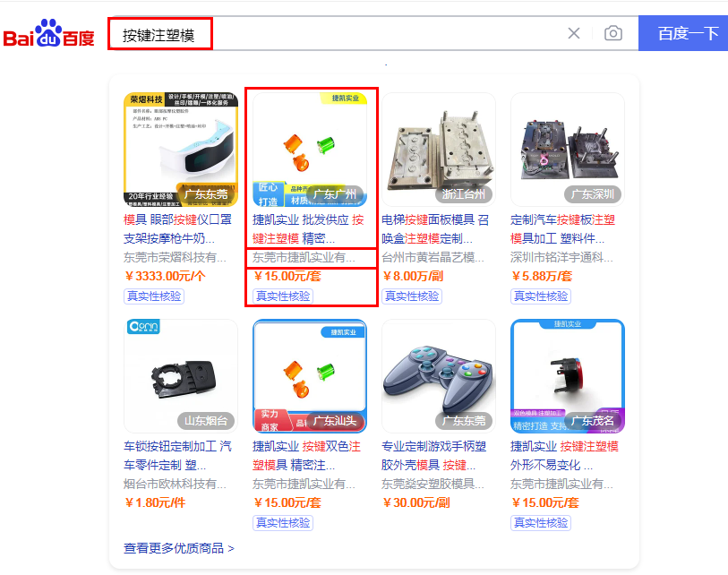The width and height of the screenshot is (728, 575).
Task: Open the glasses product thumbnail from 荣熠科技
Action: point(181,150)
